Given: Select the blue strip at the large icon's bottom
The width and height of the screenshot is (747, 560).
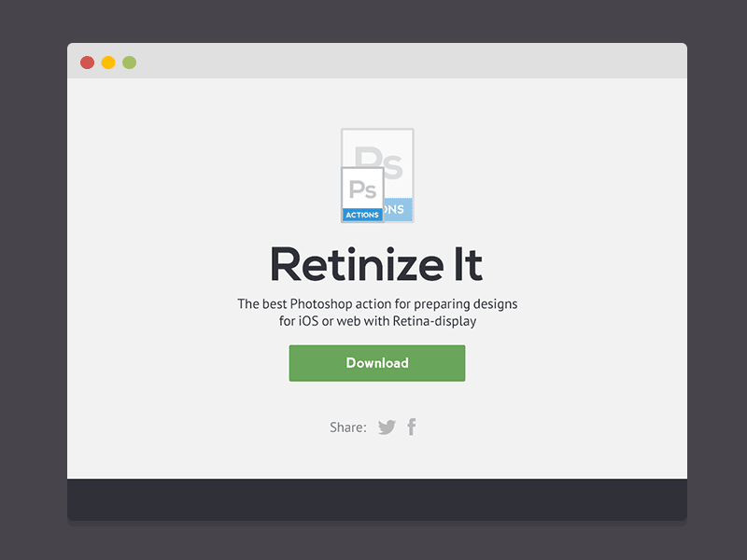Looking at the screenshot, I should tap(397, 211).
